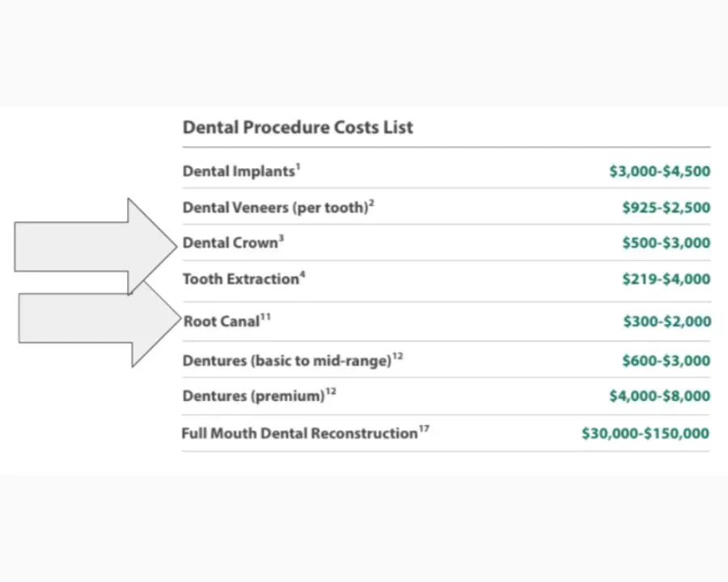Click the Tooth Extraction procedure label
Viewport: 728px width, 582px height.
(241, 280)
